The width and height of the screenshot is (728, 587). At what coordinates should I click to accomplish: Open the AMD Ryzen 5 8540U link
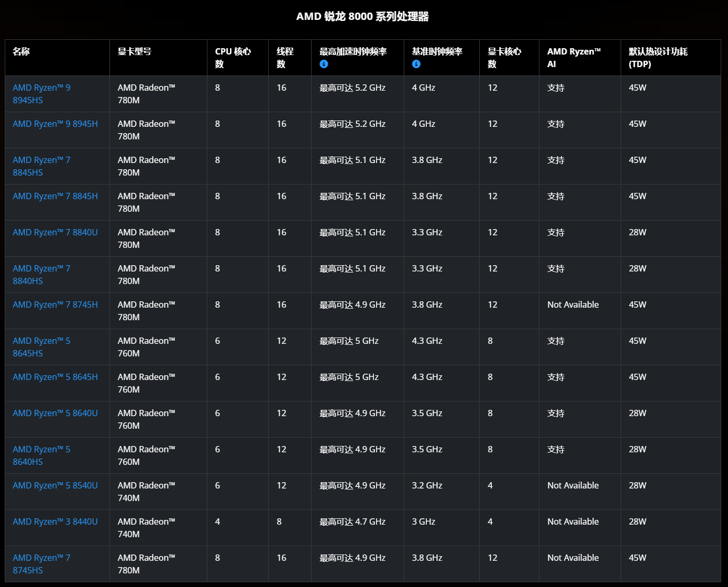point(55,485)
